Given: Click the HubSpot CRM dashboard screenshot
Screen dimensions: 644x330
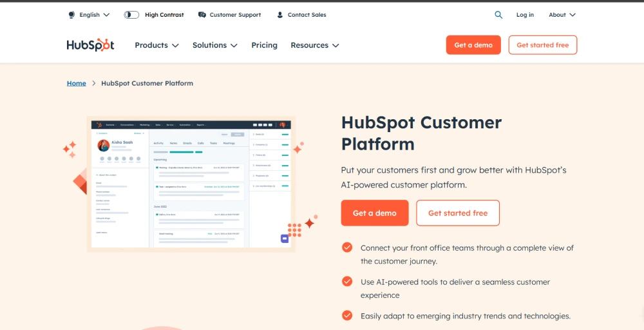Looking at the screenshot, I should (x=191, y=184).
